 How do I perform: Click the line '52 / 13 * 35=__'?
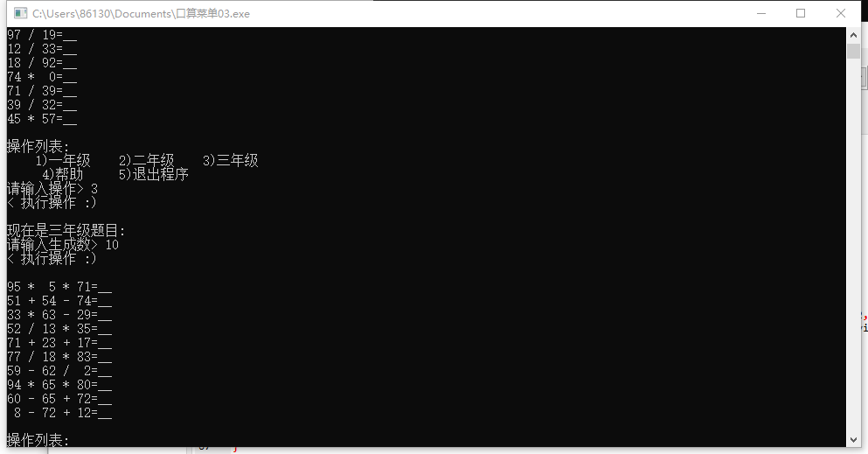tap(59, 329)
